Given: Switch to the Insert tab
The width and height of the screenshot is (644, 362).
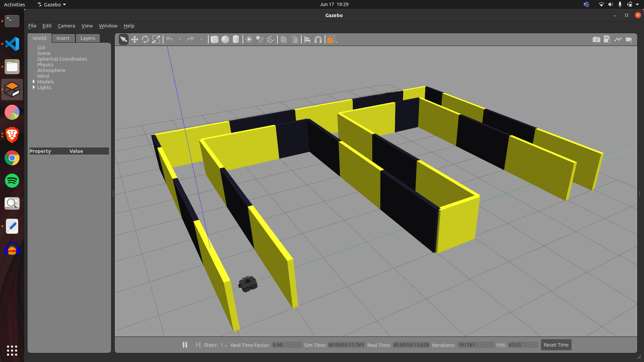Looking at the screenshot, I should 63,38.
